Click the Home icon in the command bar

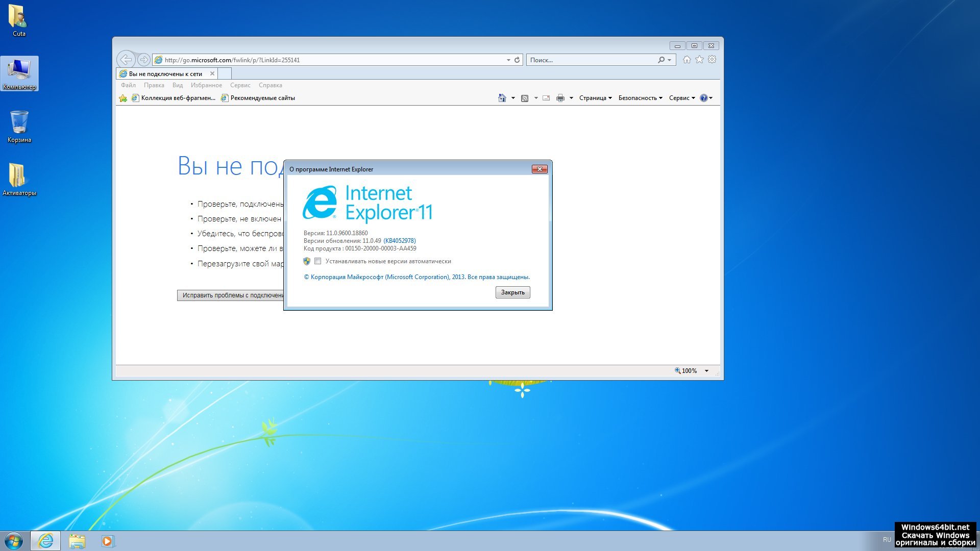pos(502,98)
